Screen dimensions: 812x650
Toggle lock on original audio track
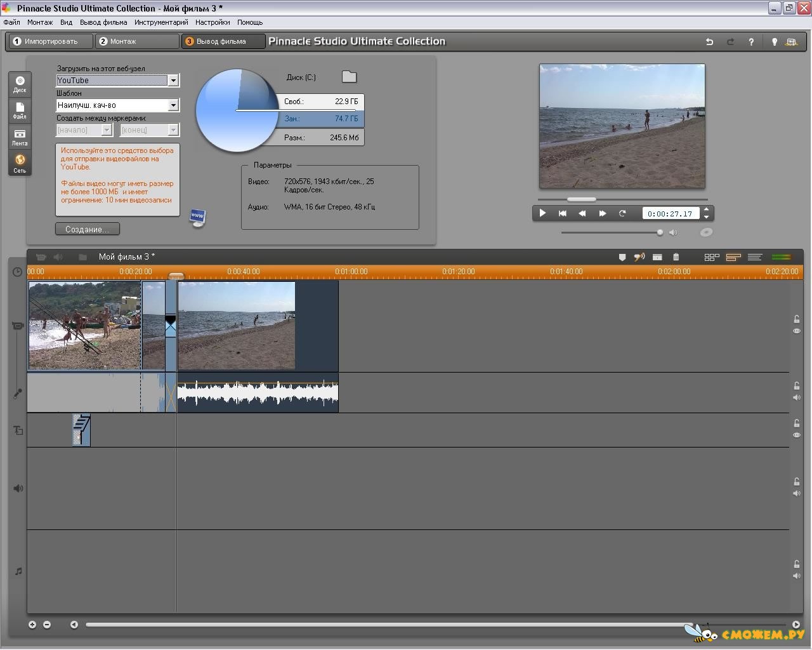click(x=797, y=386)
